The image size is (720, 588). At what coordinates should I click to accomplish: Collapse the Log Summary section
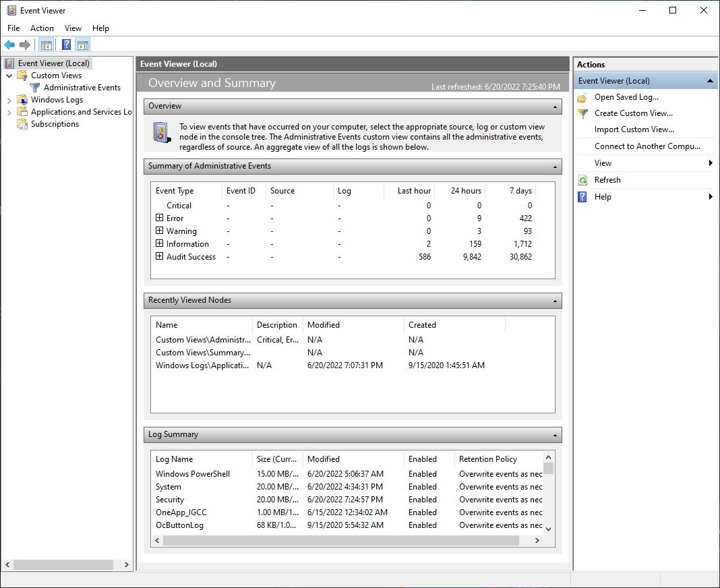coord(555,436)
